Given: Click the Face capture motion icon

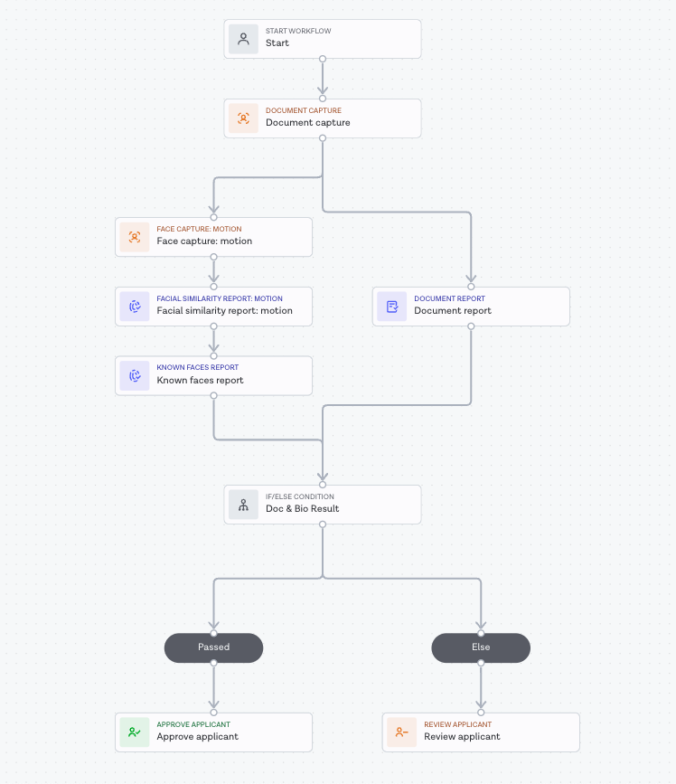Looking at the screenshot, I should [x=135, y=237].
